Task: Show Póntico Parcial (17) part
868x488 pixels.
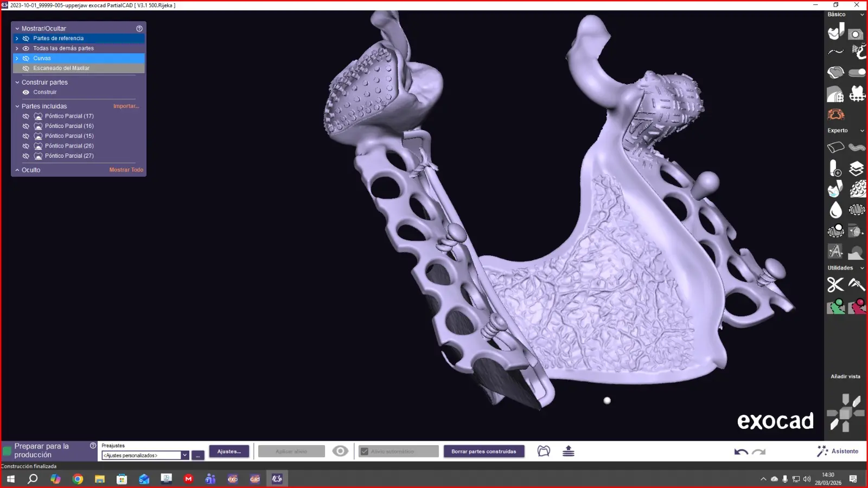Action: pos(26,116)
